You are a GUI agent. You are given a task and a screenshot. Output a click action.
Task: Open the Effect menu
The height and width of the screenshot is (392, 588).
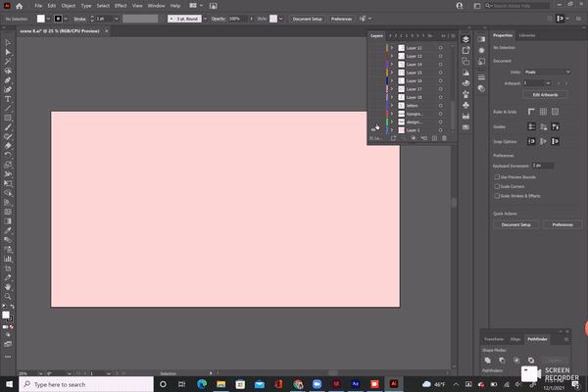point(121,6)
